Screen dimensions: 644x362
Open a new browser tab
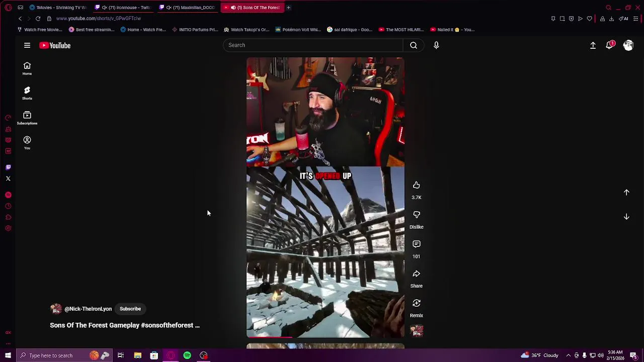(288, 8)
